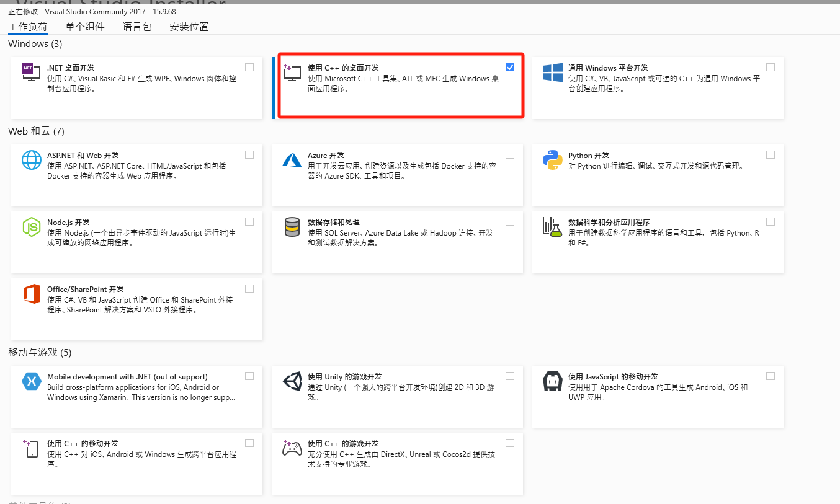This screenshot has width=840, height=504.
Task: Enable 使用 C++ 的游戏开发 checkbox
Action: pos(510,443)
